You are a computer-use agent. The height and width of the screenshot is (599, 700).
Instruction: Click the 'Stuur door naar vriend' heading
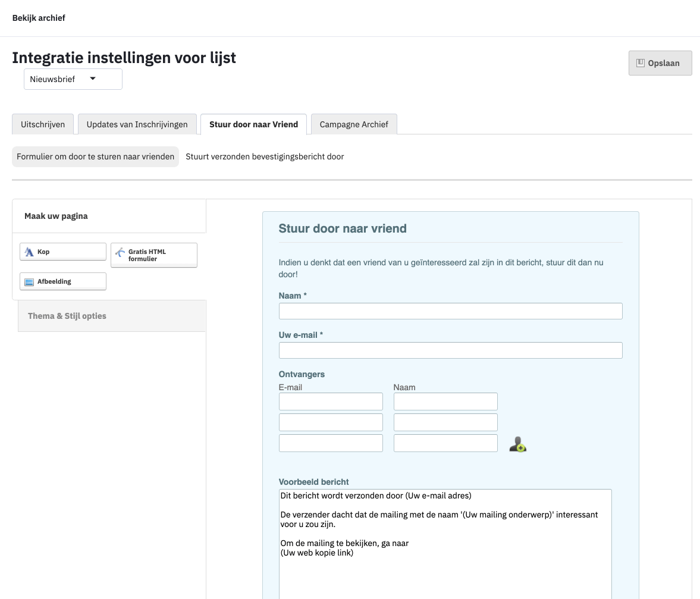tap(343, 228)
